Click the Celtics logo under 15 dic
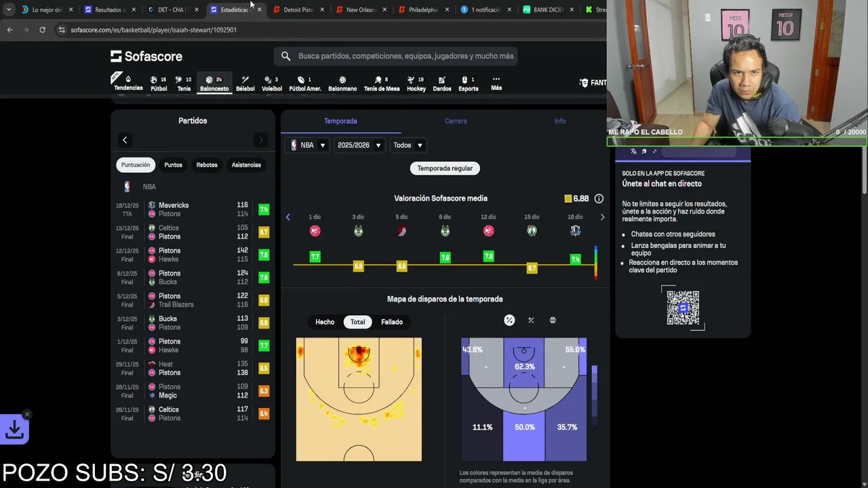The image size is (868, 488). pos(532,231)
